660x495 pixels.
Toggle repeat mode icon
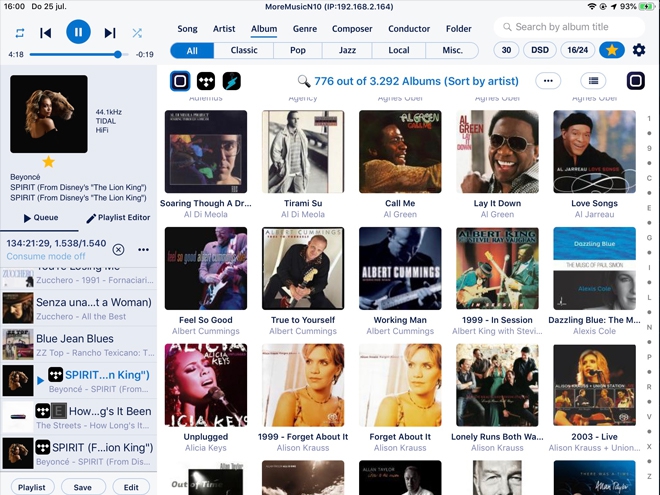[20, 33]
